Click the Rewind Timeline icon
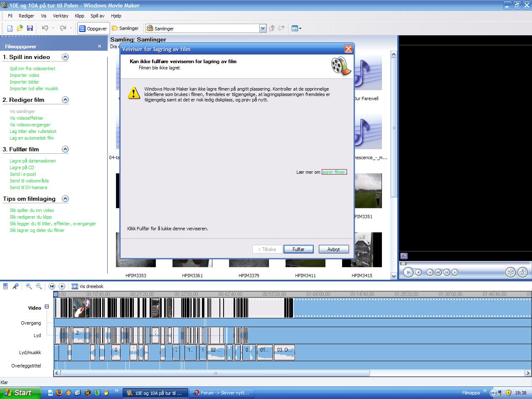Screen dimensions: 532x399 pos(52,286)
